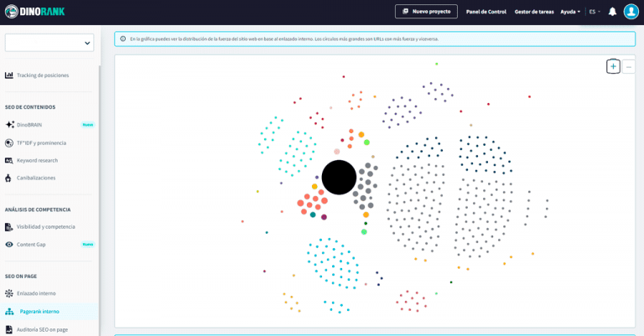644x336 pixels.
Task: Open the ES language selector
Action: 594,12
